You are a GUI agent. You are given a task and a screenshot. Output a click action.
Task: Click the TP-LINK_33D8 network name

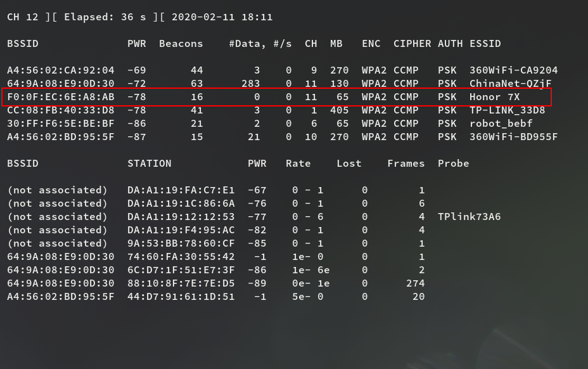click(x=507, y=110)
